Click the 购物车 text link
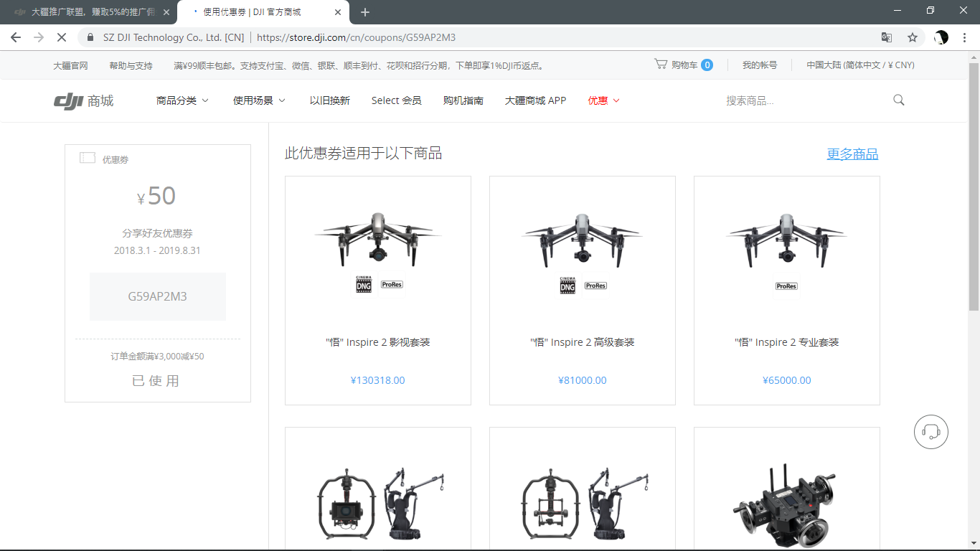 coord(684,65)
